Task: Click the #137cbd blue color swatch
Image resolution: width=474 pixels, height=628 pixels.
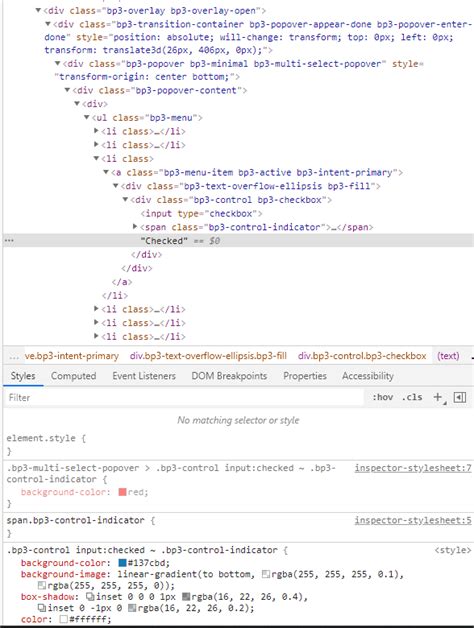Action: (122, 562)
